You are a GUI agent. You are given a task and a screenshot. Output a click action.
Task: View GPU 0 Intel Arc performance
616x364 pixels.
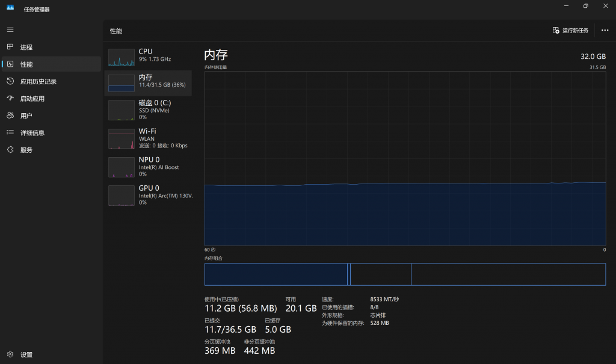coord(148,195)
